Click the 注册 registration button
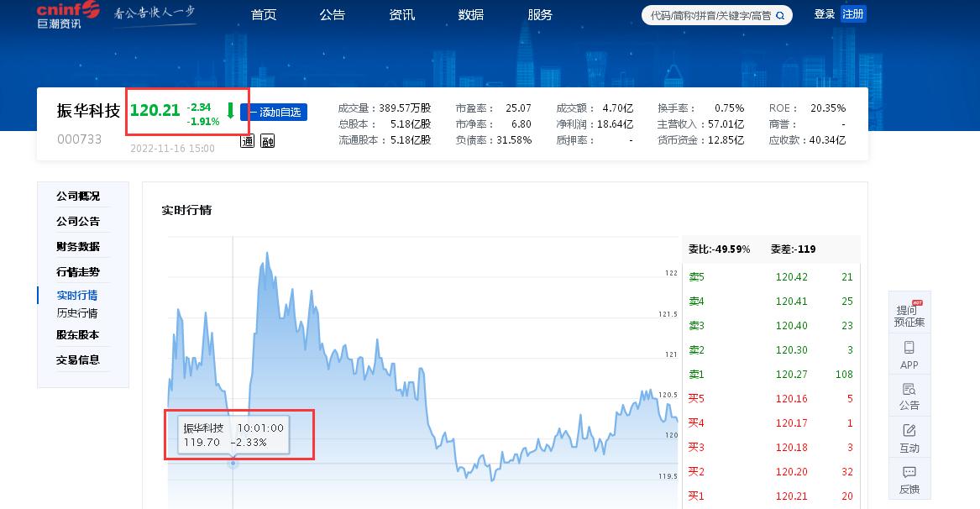 pyautogui.click(x=852, y=14)
